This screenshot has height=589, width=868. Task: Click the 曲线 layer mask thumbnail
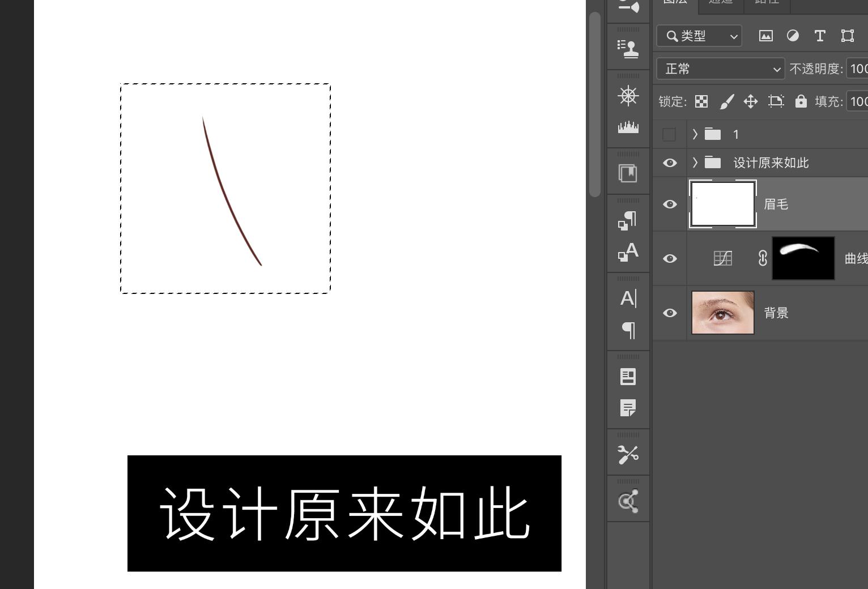point(803,258)
